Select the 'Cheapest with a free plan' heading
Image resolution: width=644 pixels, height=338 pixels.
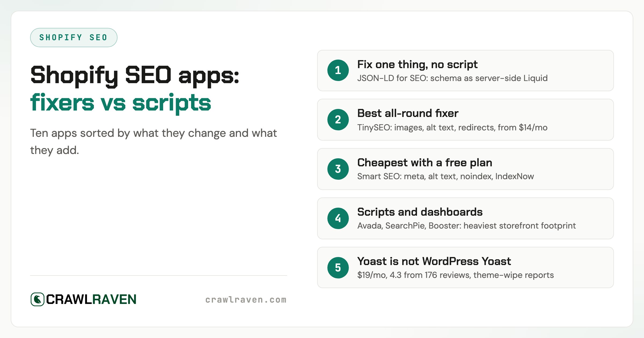click(425, 163)
